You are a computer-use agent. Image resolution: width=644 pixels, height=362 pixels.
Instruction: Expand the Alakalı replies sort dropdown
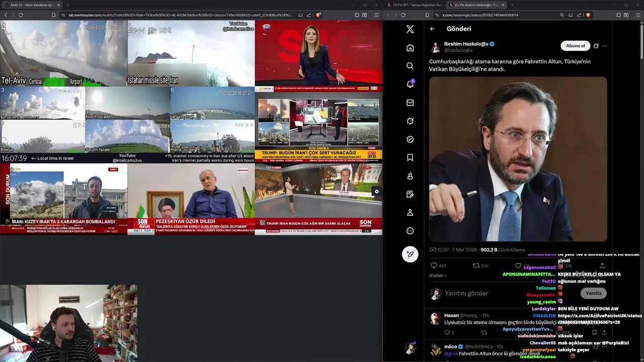[x=438, y=276]
